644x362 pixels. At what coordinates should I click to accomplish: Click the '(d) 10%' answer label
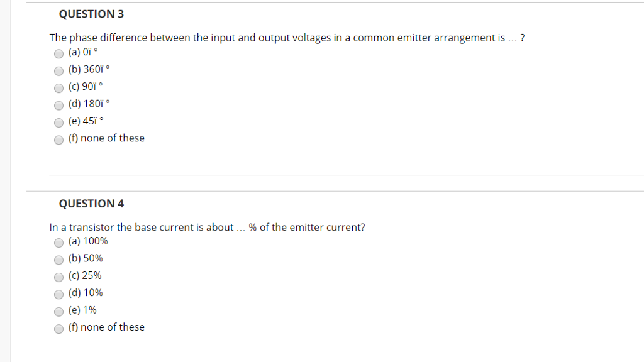click(x=86, y=293)
